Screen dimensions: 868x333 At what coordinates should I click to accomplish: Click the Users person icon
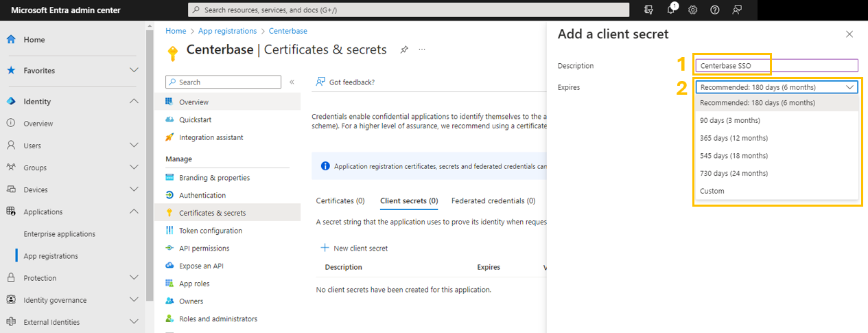11,146
